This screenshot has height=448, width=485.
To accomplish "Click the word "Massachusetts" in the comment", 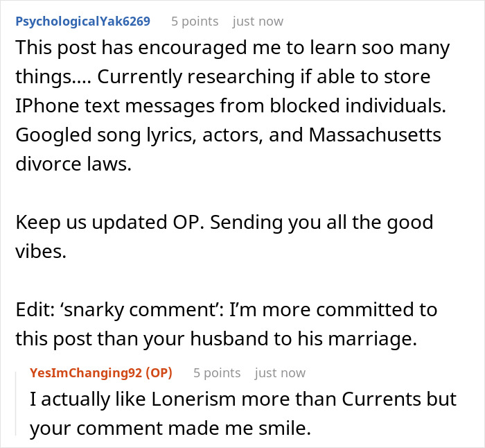I will pyautogui.click(x=375, y=135).
